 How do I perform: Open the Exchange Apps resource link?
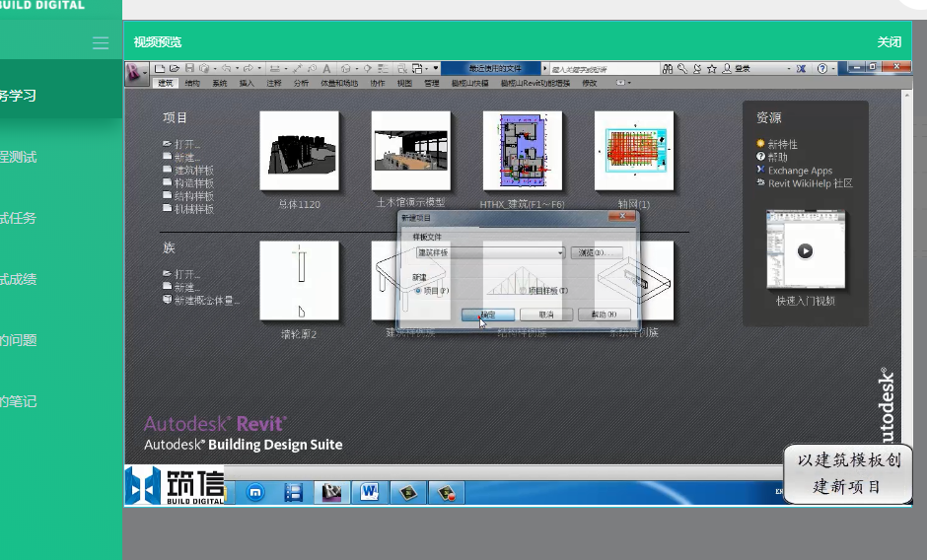(800, 171)
